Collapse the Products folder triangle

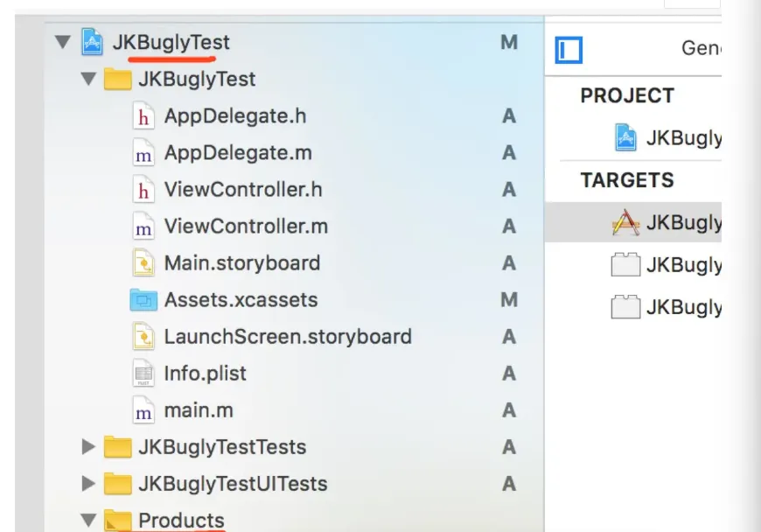point(88,521)
